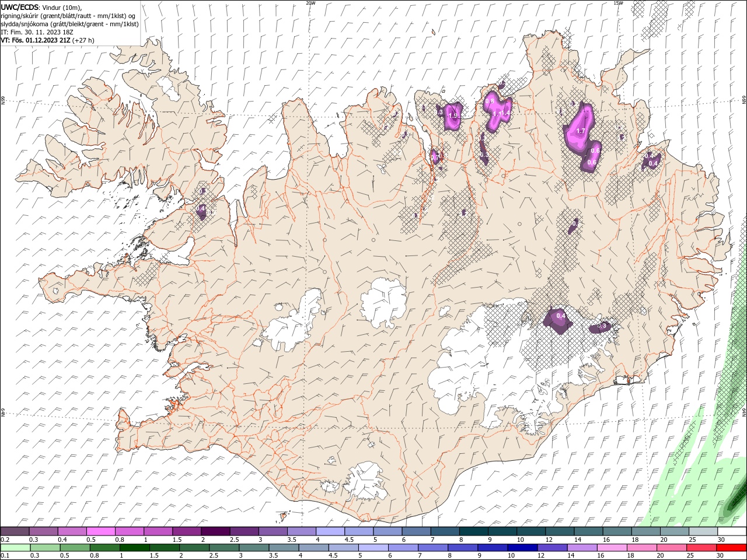
Task: Click the dark purple 2 swatch in the upper scale
Action: tap(215, 531)
